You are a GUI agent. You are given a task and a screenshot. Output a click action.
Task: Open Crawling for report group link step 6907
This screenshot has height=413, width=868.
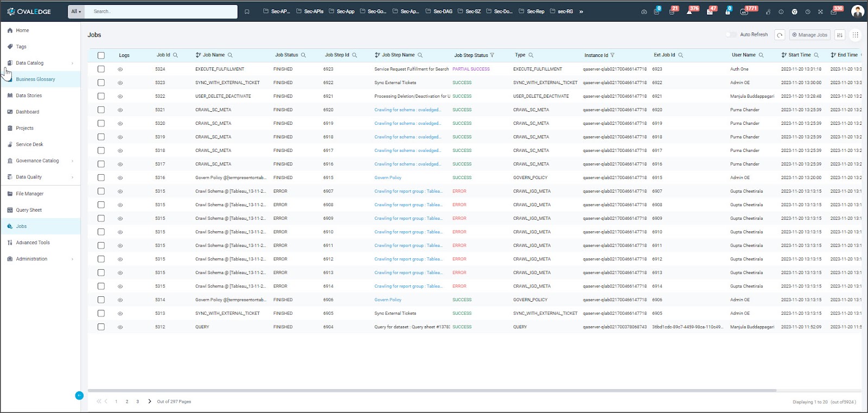coord(408,191)
